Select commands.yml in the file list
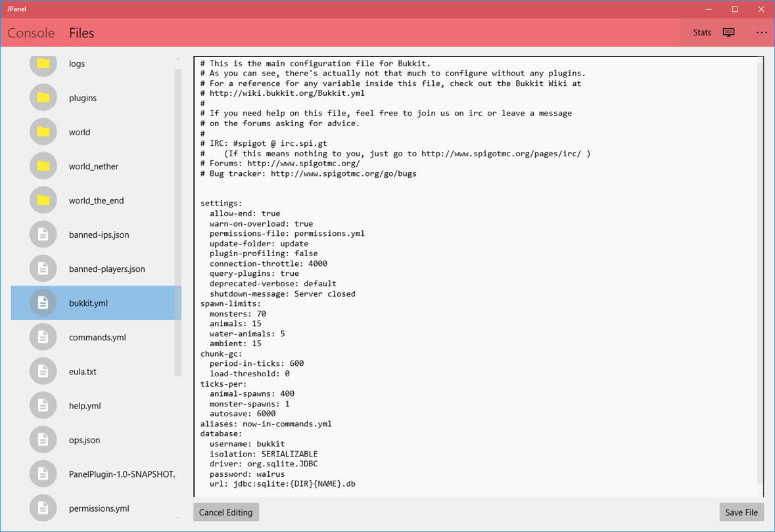Viewport: 775px width, 532px height. click(97, 337)
